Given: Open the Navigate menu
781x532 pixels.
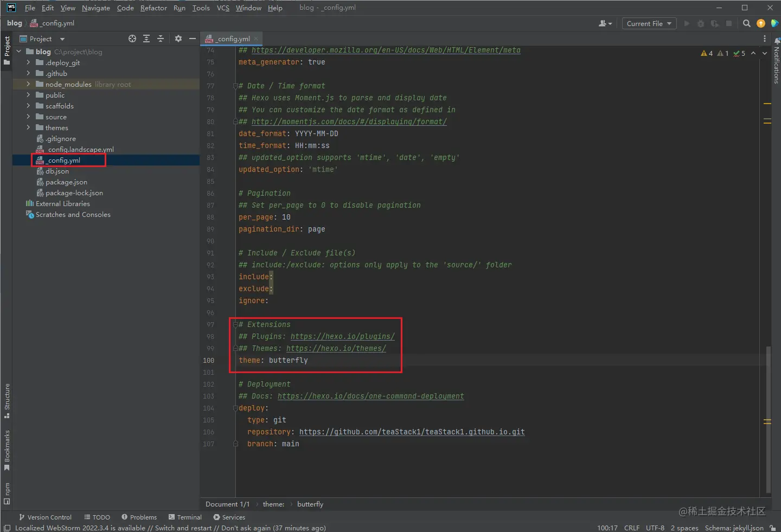Looking at the screenshot, I should 96,8.
